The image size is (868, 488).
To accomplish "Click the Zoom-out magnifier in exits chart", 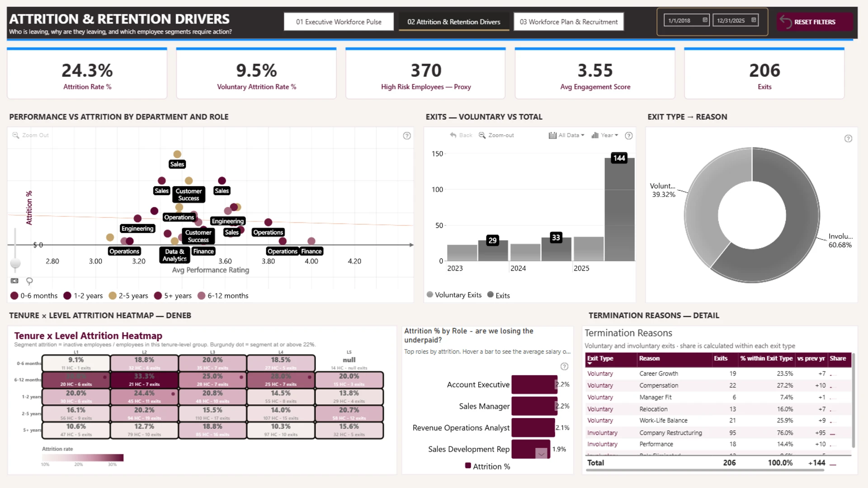I will point(482,135).
